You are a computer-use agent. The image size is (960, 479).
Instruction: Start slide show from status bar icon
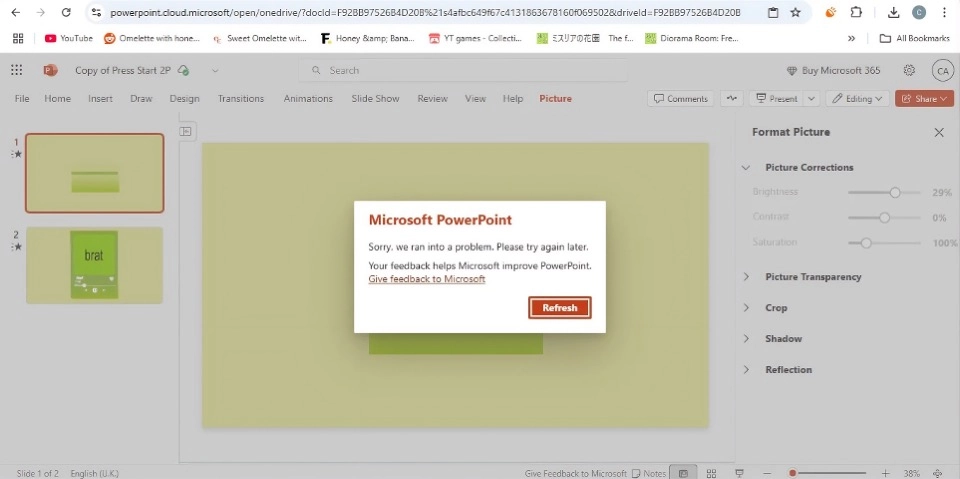tap(740, 473)
